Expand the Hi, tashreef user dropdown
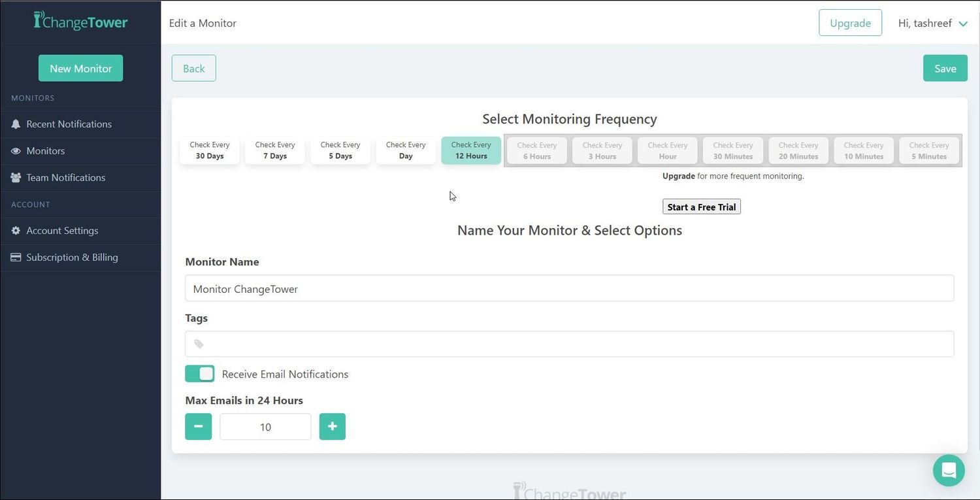Screen dimensions: 980x500 (x=932, y=24)
